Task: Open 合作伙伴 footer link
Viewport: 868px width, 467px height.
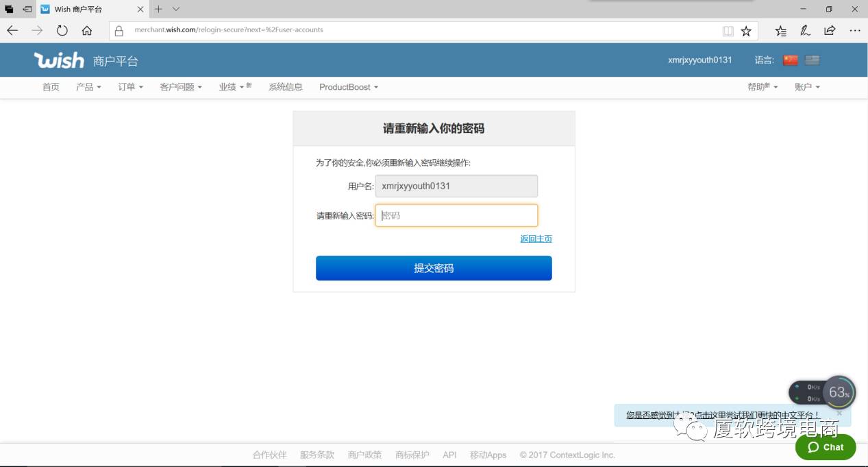Action: click(269, 455)
